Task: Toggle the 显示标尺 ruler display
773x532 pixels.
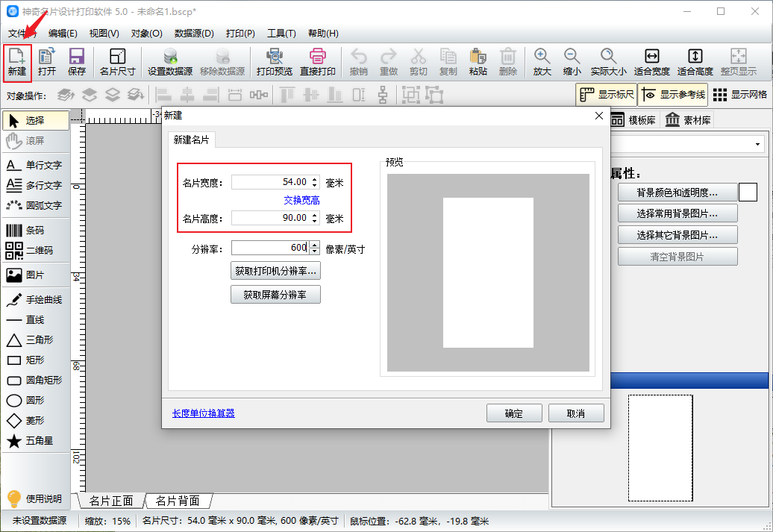Action: tap(607, 95)
